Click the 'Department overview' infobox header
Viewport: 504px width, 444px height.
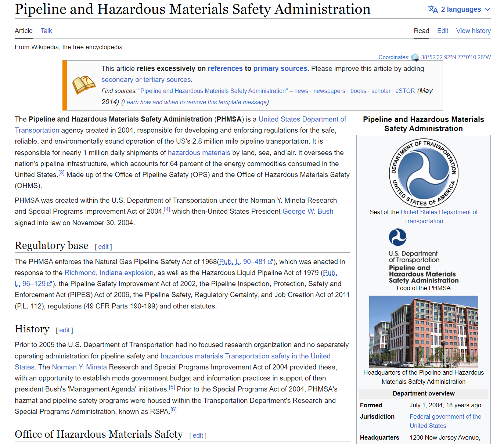pyautogui.click(x=424, y=394)
